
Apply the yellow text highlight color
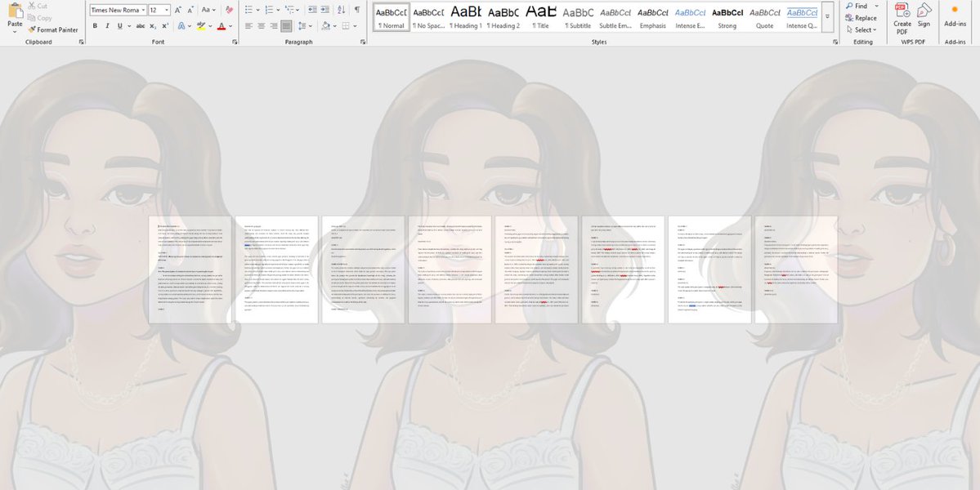(200, 26)
